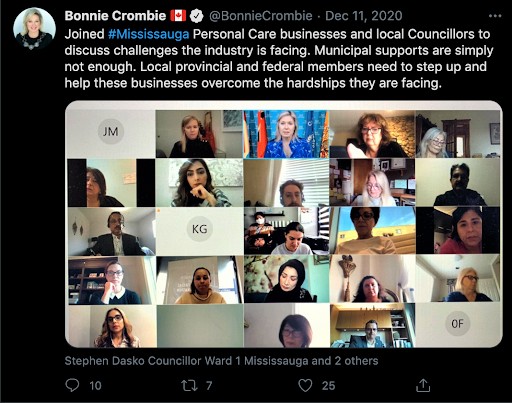Click the retweet arrows icon

tap(189, 386)
